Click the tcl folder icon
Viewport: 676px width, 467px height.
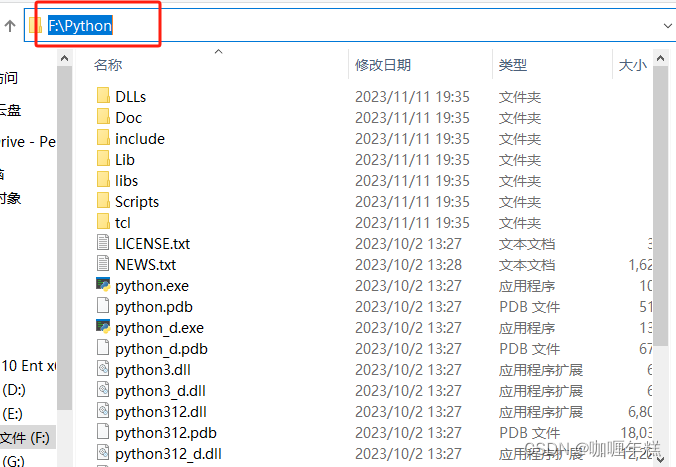coord(103,222)
